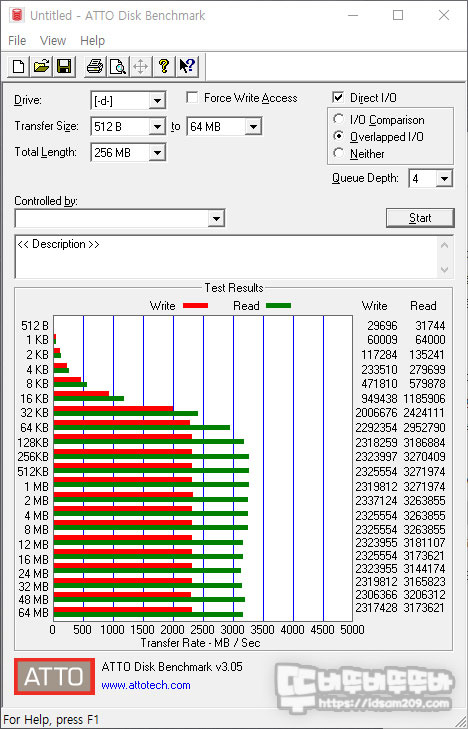Open Queue Depth dropdown set to 4
Image resolution: width=468 pixels, height=729 pixels.
pyautogui.click(x=444, y=179)
